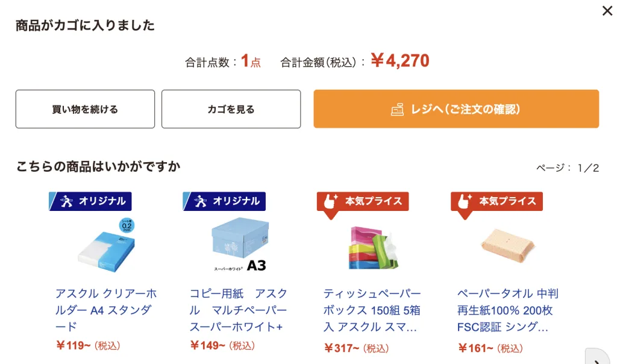Click オリジナル badge on clear holder

click(90, 201)
